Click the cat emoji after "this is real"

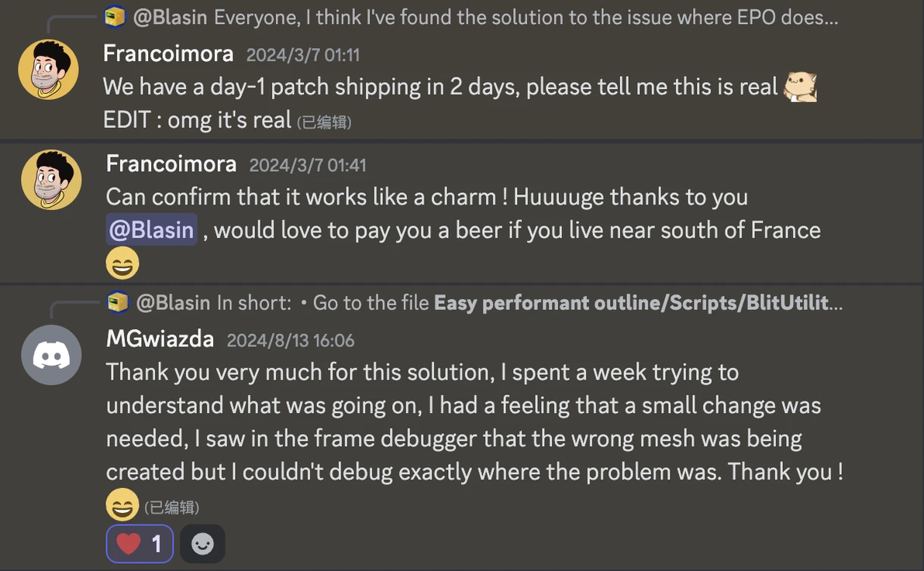click(801, 87)
